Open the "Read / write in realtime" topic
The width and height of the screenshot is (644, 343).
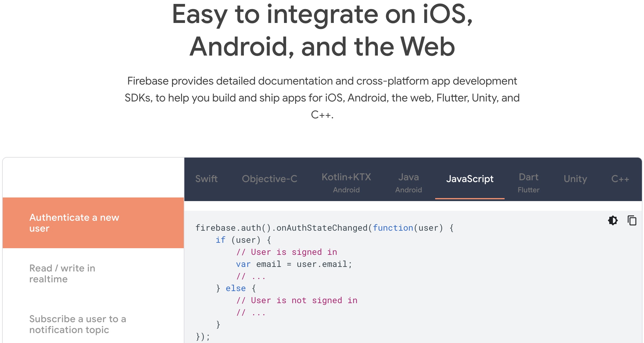pyautogui.click(x=93, y=274)
